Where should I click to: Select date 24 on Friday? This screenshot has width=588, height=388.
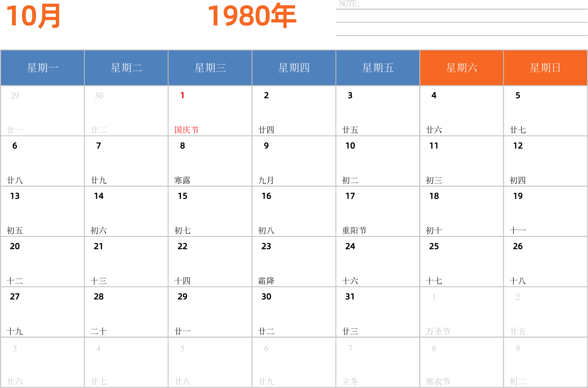(350, 246)
